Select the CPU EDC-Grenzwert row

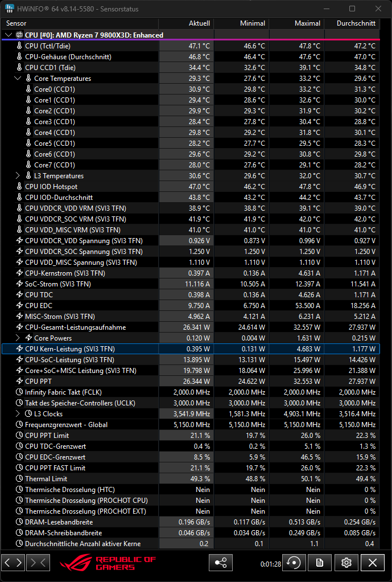click(191, 457)
